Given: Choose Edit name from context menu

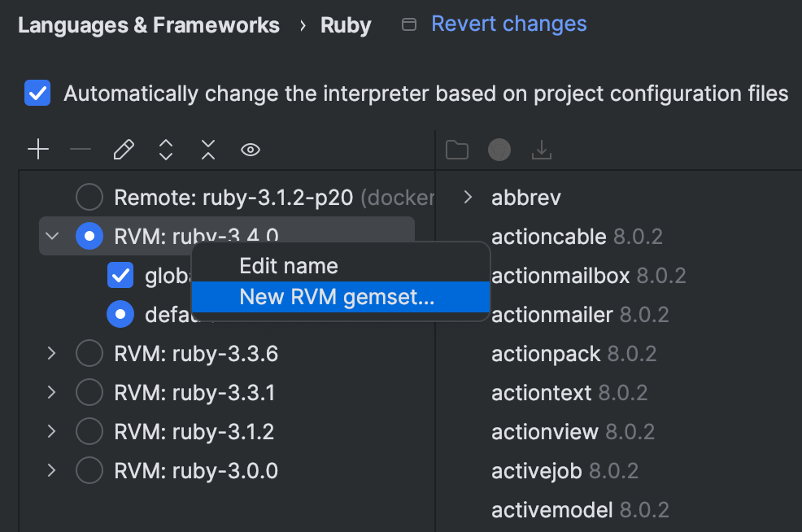Looking at the screenshot, I should [341, 266].
